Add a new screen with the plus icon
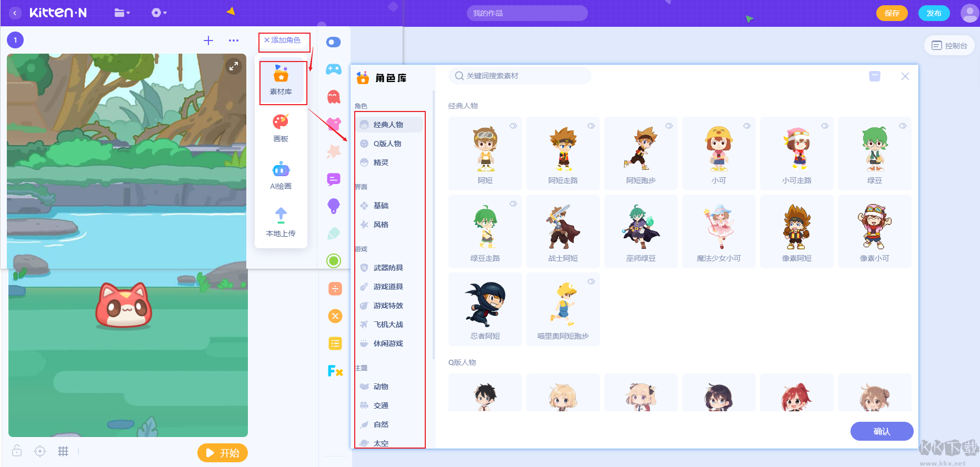Screen dimensions: 980x467 tap(208, 40)
